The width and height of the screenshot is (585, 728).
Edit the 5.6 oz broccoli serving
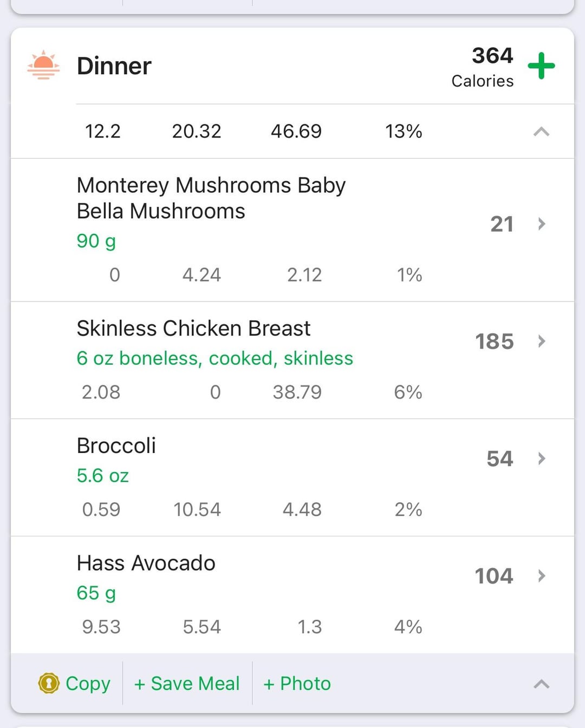tap(103, 475)
